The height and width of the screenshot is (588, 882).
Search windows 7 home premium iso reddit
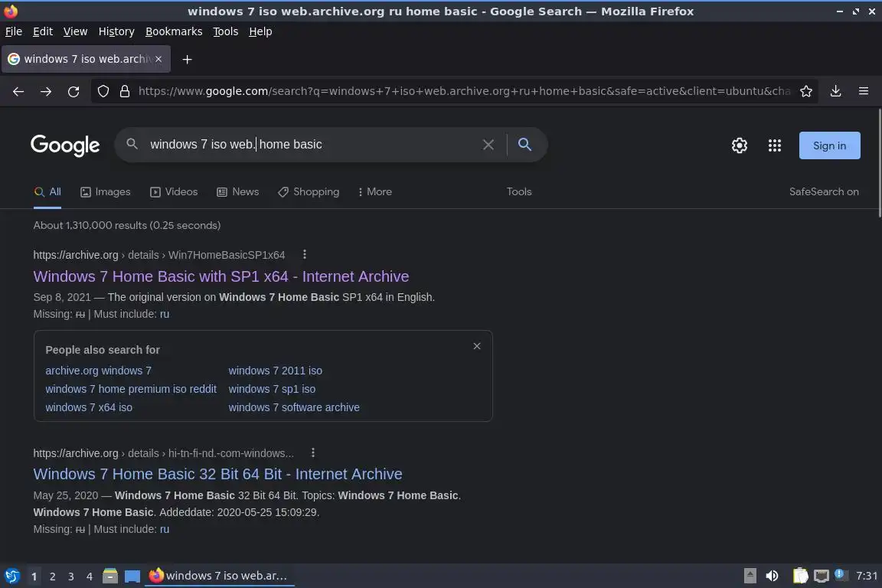pos(131,389)
